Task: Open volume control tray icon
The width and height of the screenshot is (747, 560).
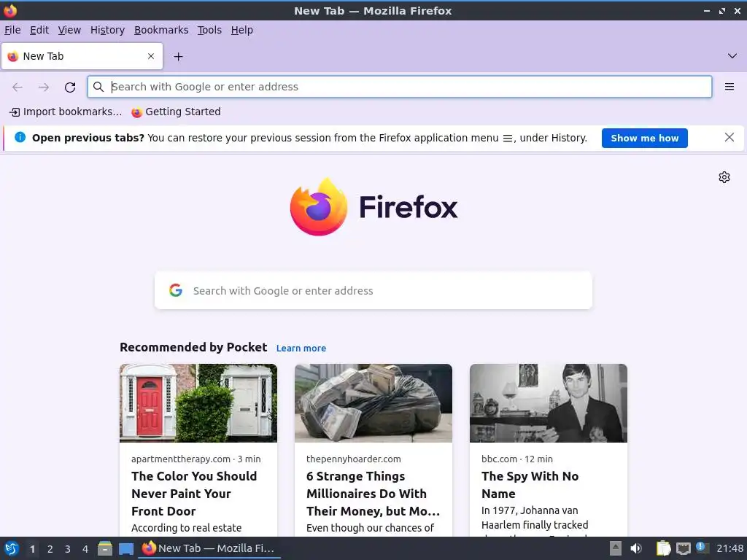Action: (636, 548)
